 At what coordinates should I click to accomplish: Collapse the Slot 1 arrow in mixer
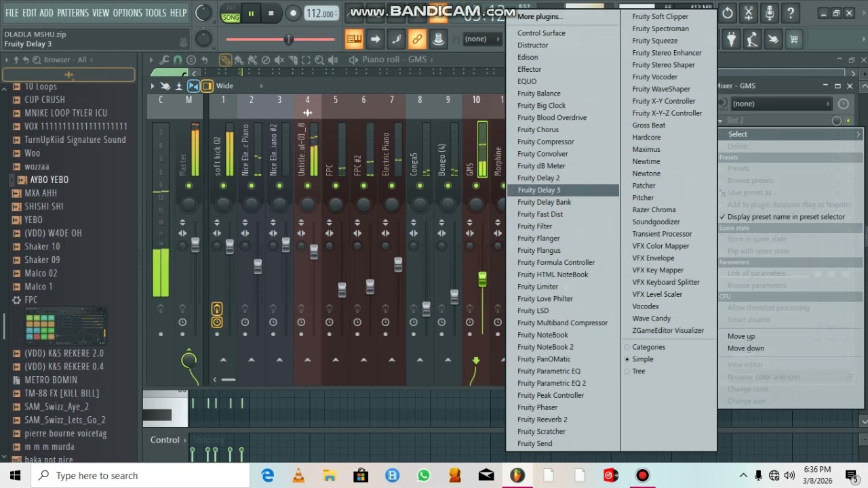point(720,121)
